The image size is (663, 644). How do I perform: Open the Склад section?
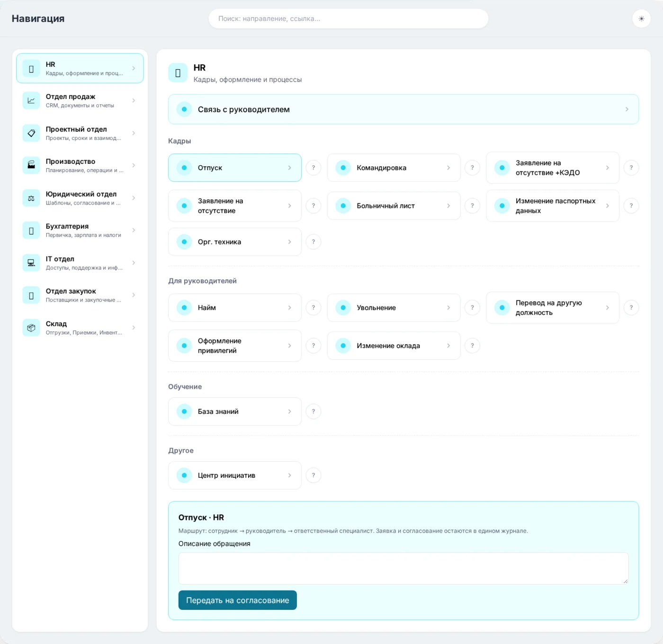point(80,328)
